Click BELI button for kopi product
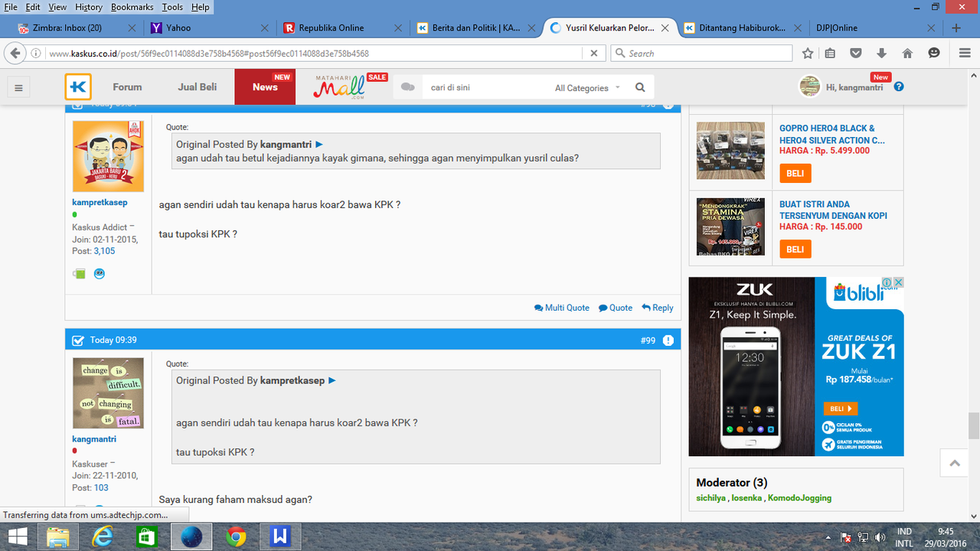Screen dimensions: 980x551 click(795, 249)
